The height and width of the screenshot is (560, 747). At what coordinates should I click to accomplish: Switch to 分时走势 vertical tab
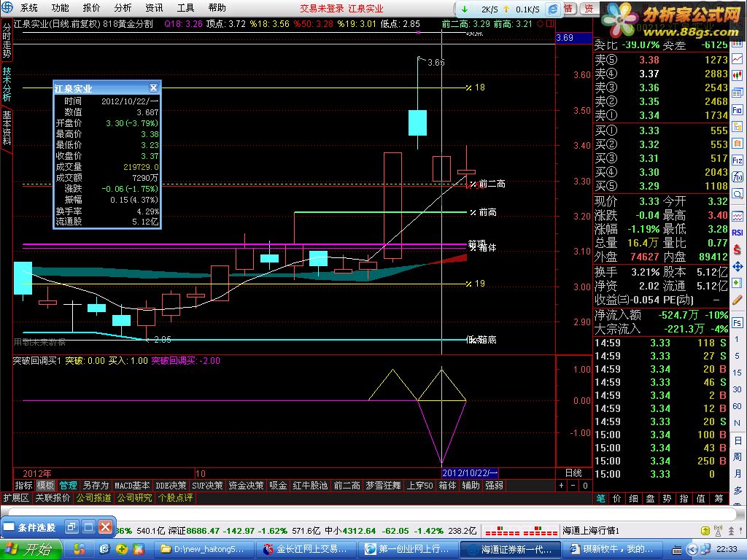click(7, 41)
